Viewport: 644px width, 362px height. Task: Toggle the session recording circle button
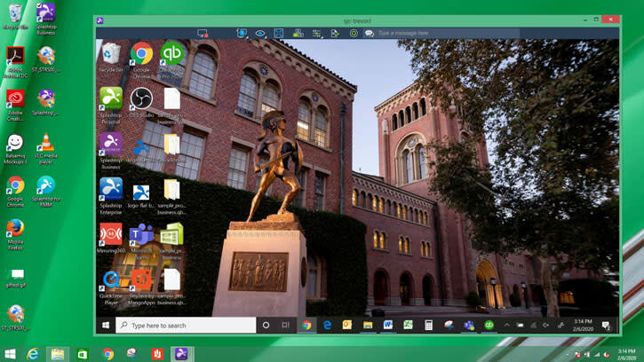pos(354,33)
